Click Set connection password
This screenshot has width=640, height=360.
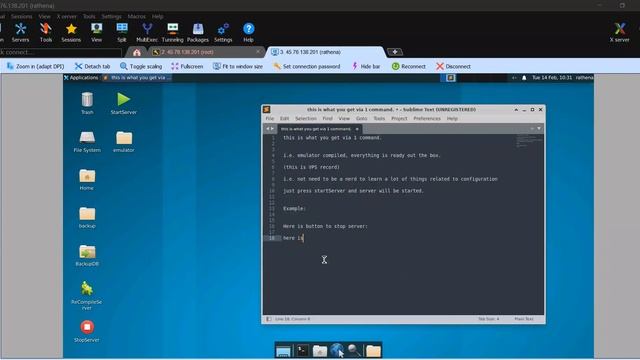pos(307,66)
